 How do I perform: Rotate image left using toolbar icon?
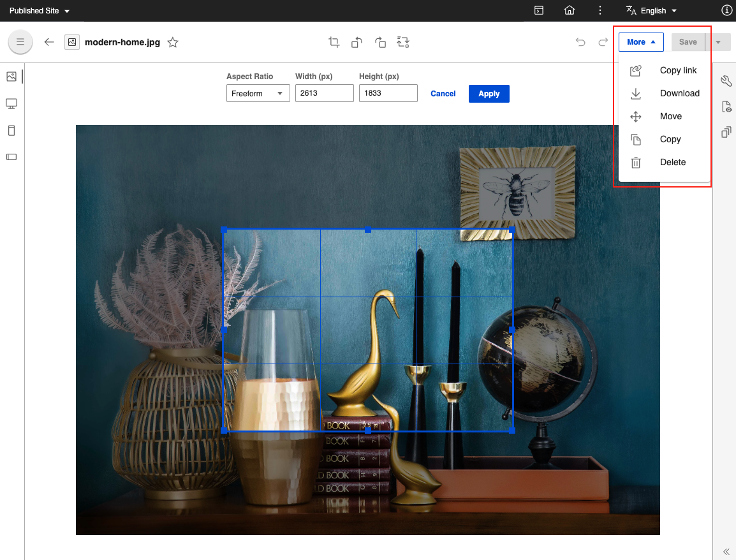(357, 42)
